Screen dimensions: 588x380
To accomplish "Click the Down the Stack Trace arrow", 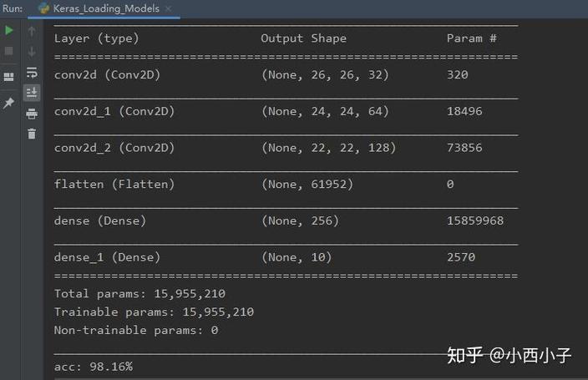I will [x=32, y=52].
